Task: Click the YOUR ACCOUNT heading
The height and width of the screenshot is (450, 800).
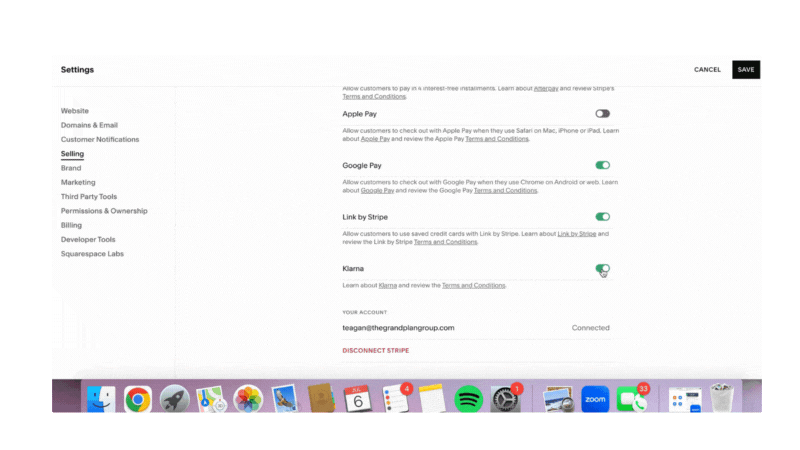Action: click(x=365, y=312)
